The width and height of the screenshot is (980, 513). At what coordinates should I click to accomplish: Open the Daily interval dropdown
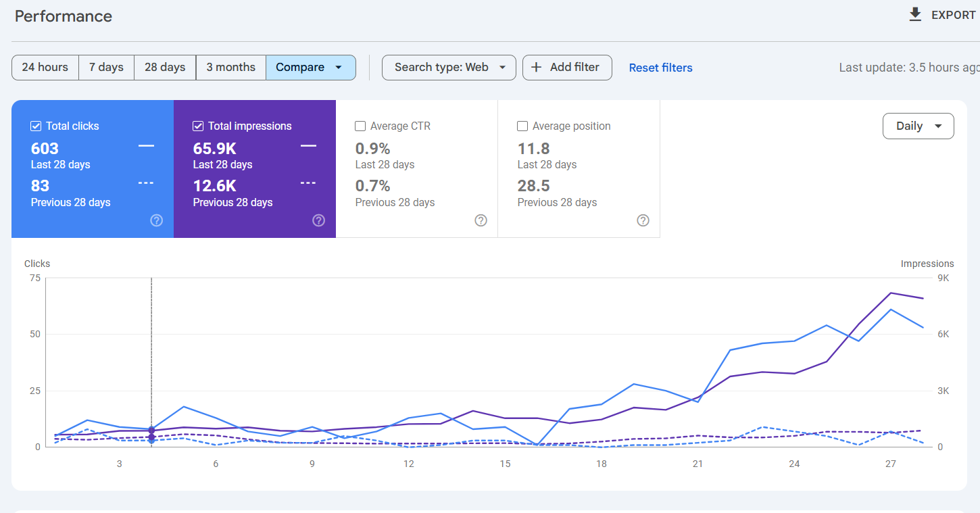[x=918, y=126]
